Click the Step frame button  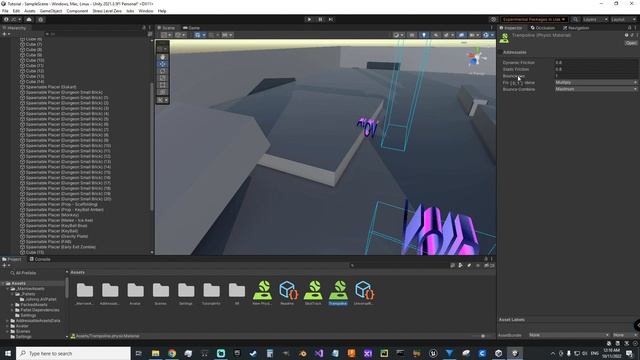pyautogui.click(x=331, y=19)
